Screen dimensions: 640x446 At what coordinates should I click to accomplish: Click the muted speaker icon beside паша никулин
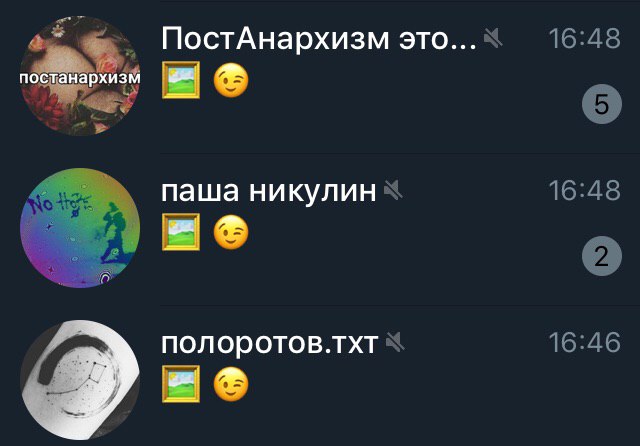point(393,190)
